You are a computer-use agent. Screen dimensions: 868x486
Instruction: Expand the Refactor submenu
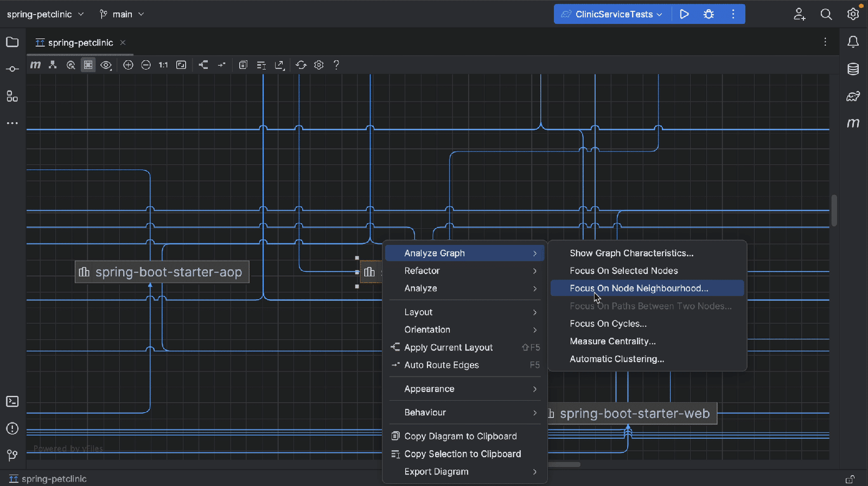point(465,271)
